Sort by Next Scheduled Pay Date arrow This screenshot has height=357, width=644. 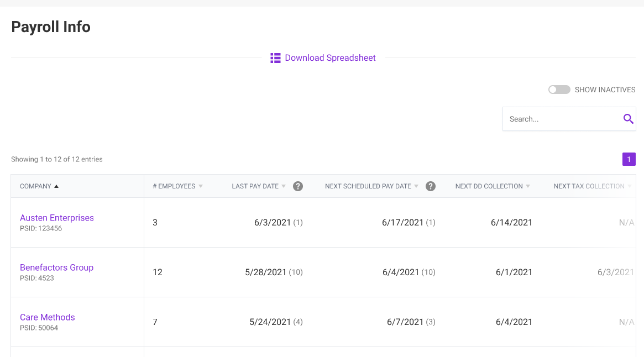click(x=416, y=186)
